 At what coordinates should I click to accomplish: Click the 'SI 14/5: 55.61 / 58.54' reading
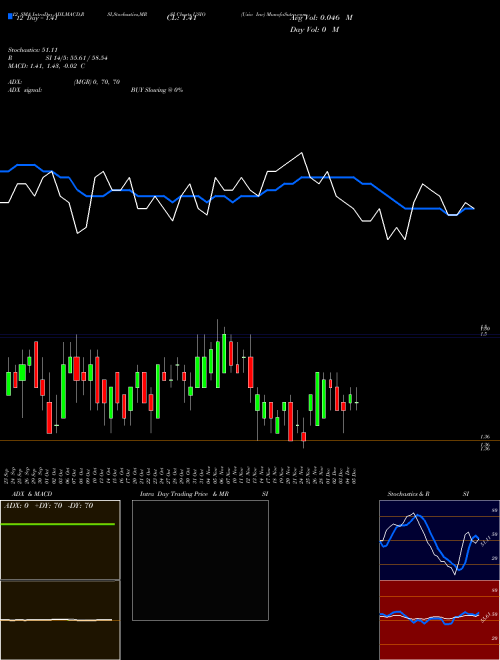click(77, 58)
